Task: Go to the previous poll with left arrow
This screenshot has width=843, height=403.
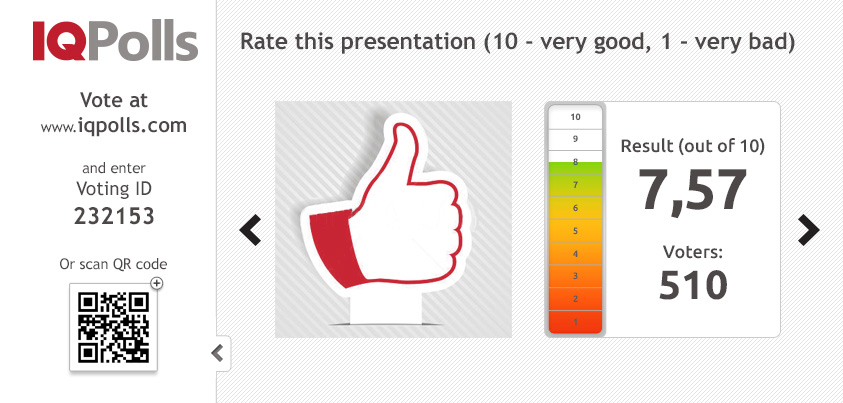Action: coord(250,230)
